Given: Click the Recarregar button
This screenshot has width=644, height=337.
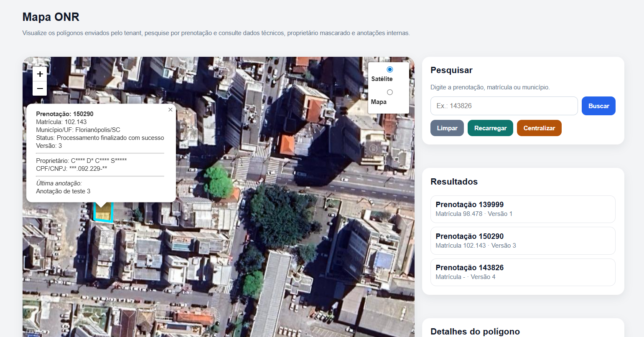Looking at the screenshot, I should tap(490, 128).
